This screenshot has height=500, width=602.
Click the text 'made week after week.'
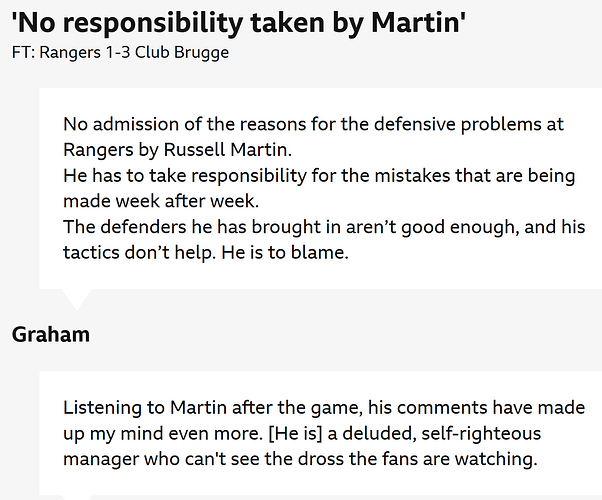pos(161,201)
